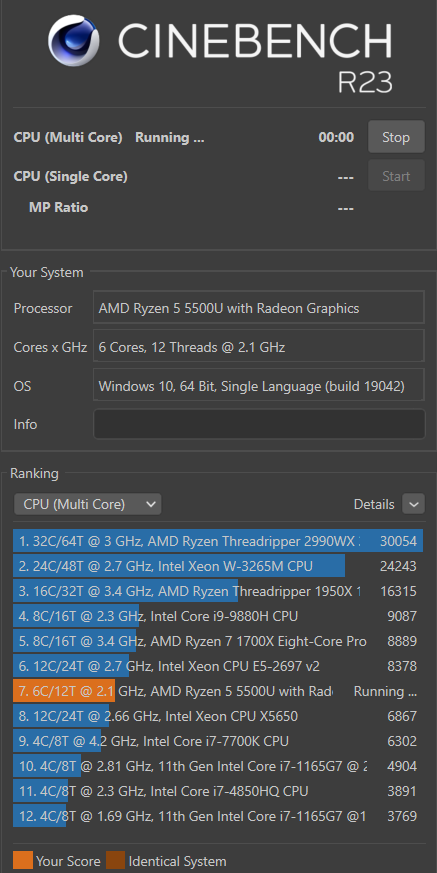The height and width of the screenshot is (873, 437).
Task: Stop the running Multi Core test
Action: coord(396,137)
